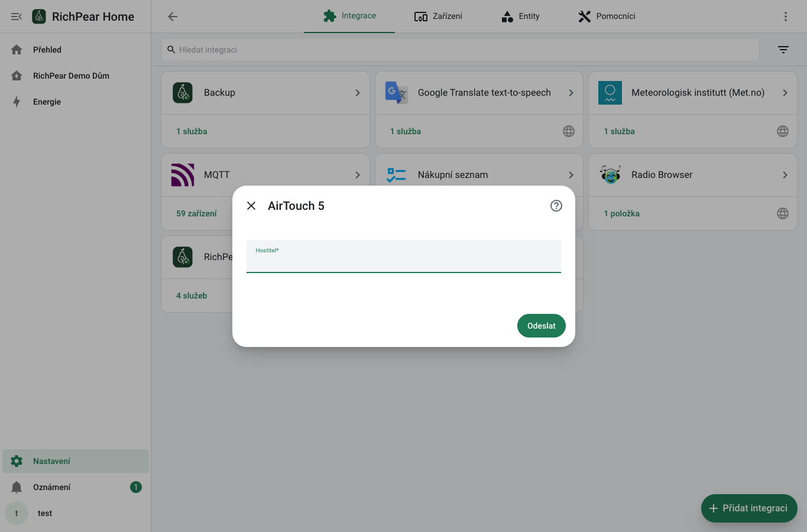Collapse the sidebar menu icon
The width and height of the screenshot is (807, 532).
click(x=17, y=17)
